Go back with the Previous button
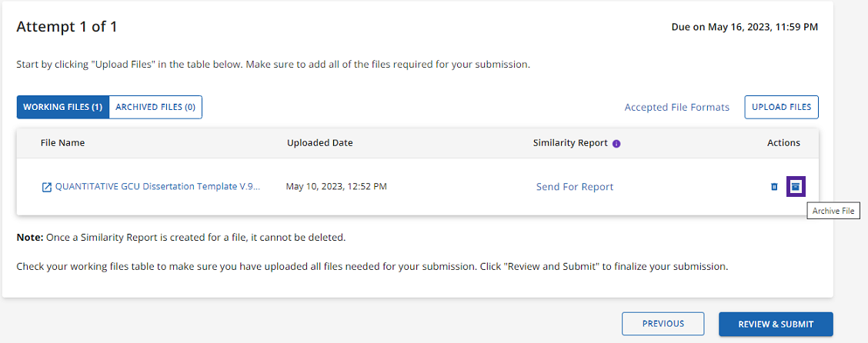868x343 pixels. point(663,325)
